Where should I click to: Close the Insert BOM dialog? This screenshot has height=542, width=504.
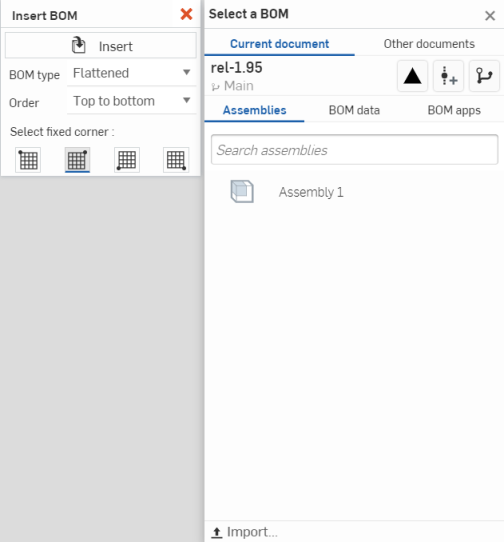(186, 14)
